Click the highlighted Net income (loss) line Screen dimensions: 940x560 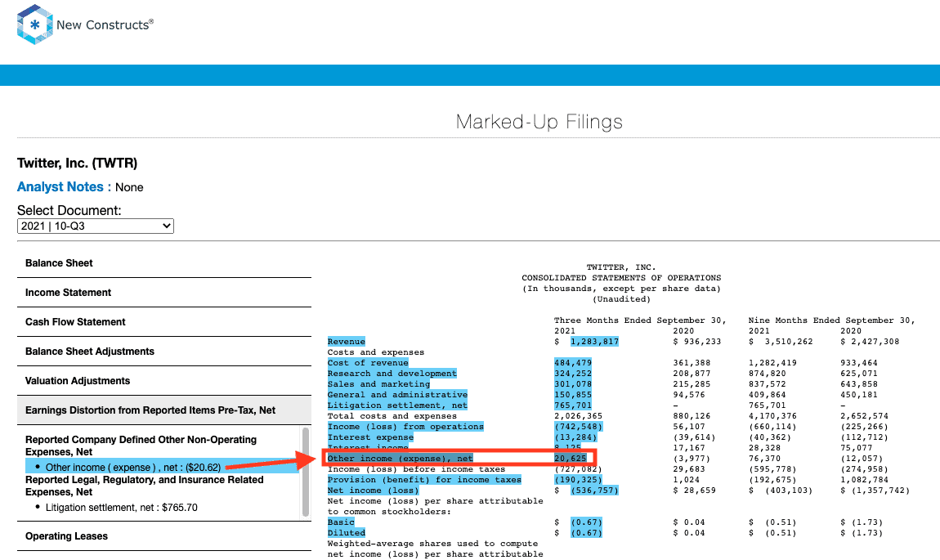coord(373,491)
